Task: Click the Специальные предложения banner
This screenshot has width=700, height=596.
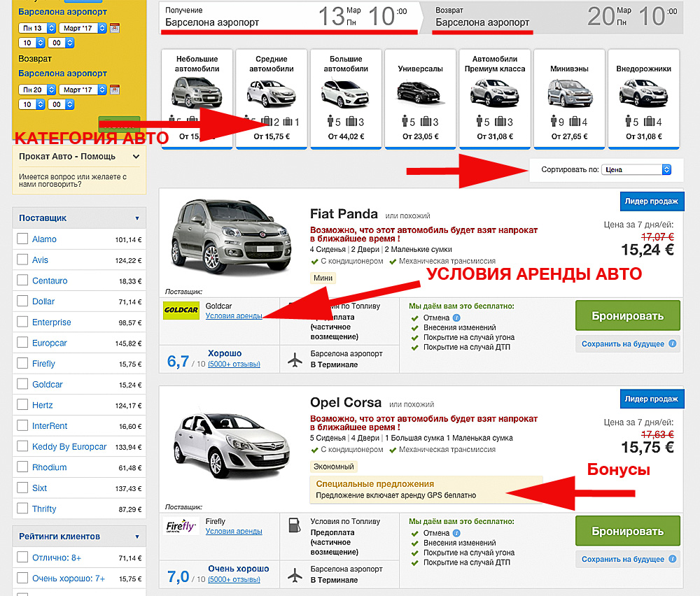Action: [426, 490]
